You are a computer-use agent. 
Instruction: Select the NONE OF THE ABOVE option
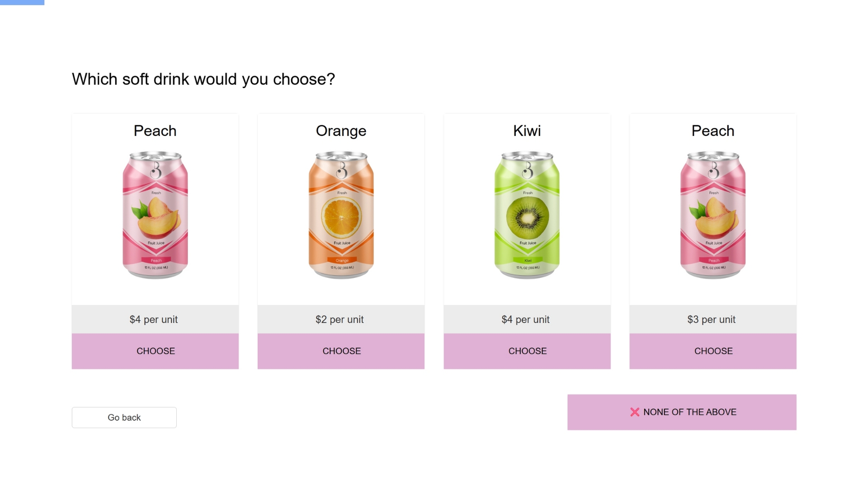(681, 412)
